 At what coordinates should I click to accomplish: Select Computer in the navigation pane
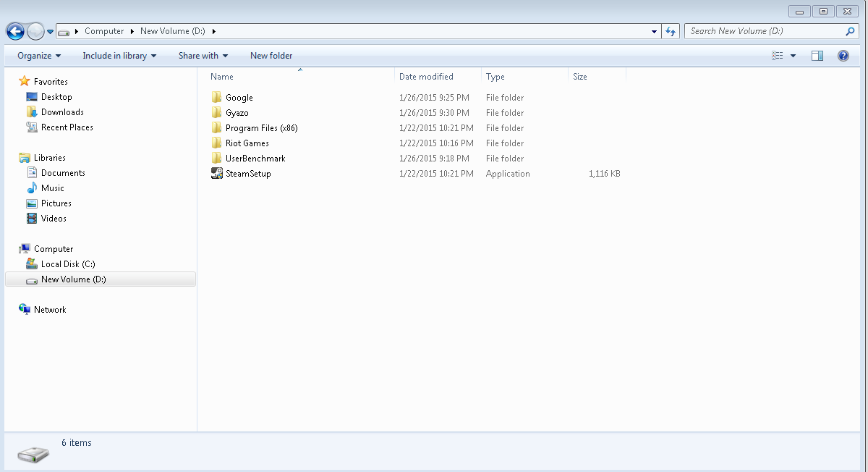54,249
